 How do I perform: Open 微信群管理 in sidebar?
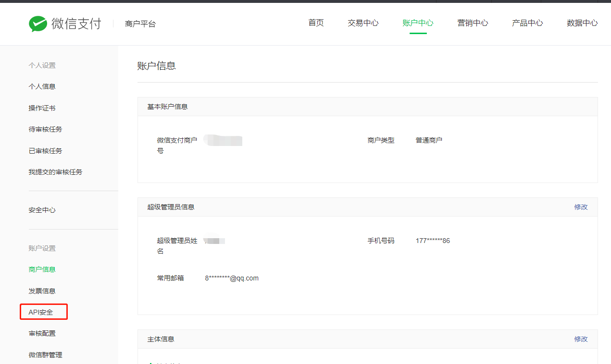45,355
